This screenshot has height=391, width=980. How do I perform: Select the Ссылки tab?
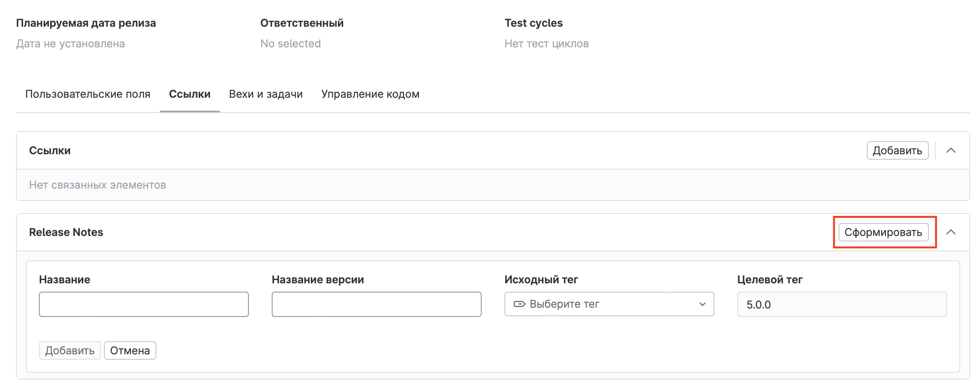pos(190,94)
